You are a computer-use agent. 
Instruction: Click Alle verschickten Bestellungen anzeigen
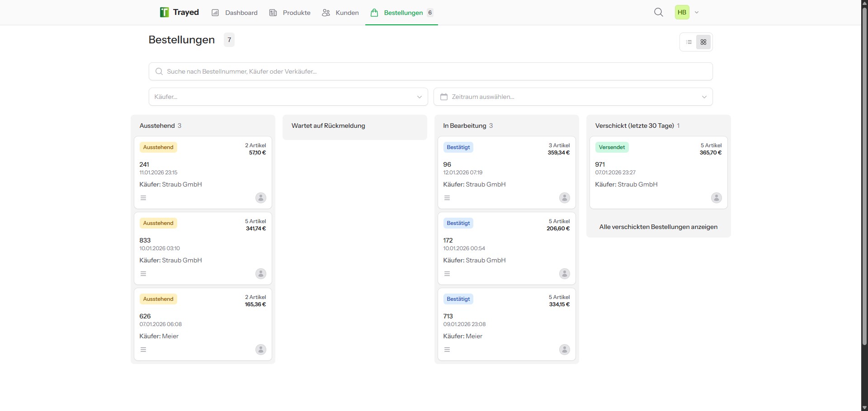658,227
